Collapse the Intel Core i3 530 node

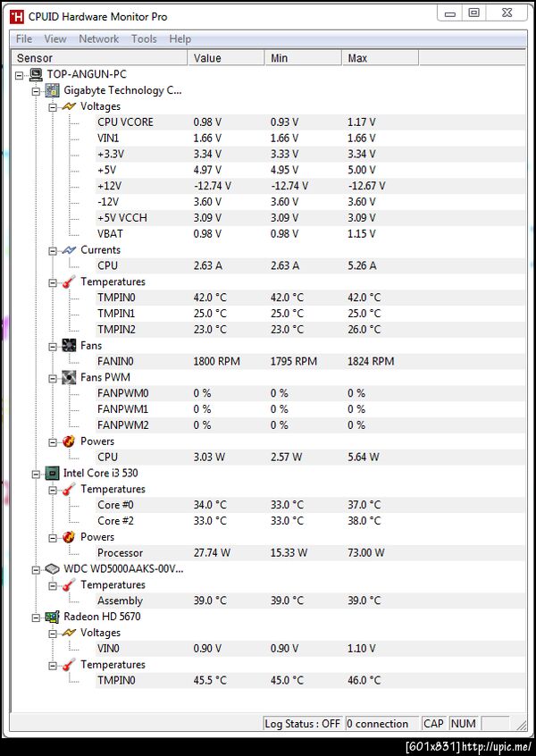[36, 474]
